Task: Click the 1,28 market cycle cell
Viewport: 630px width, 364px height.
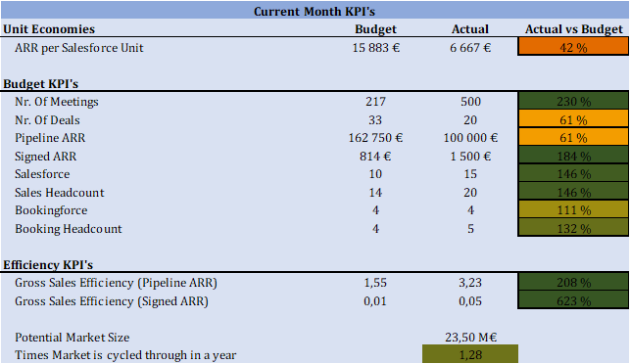Action: coord(470,354)
